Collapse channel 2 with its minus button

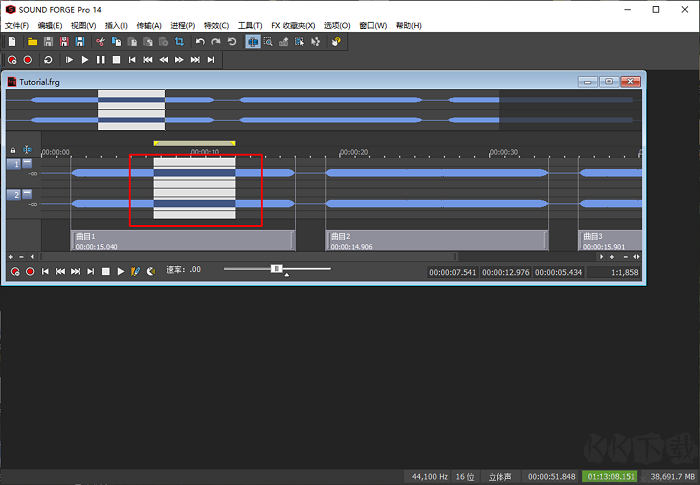(27, 195)
